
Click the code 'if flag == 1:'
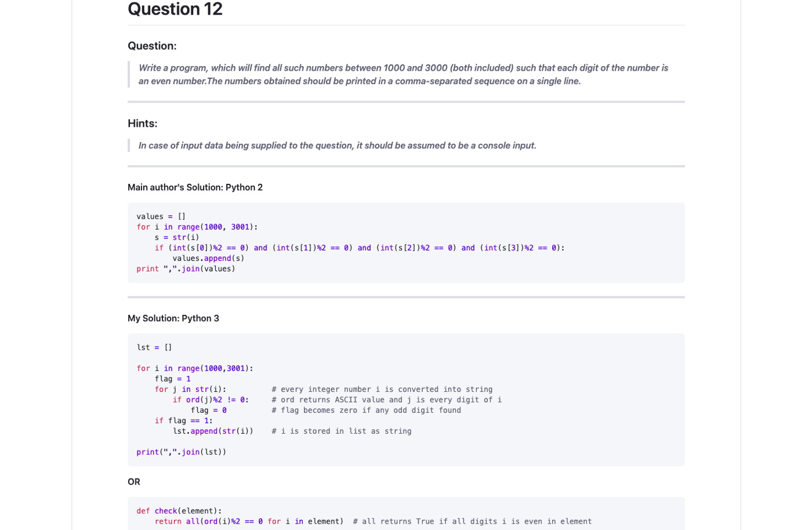point(184,420)
